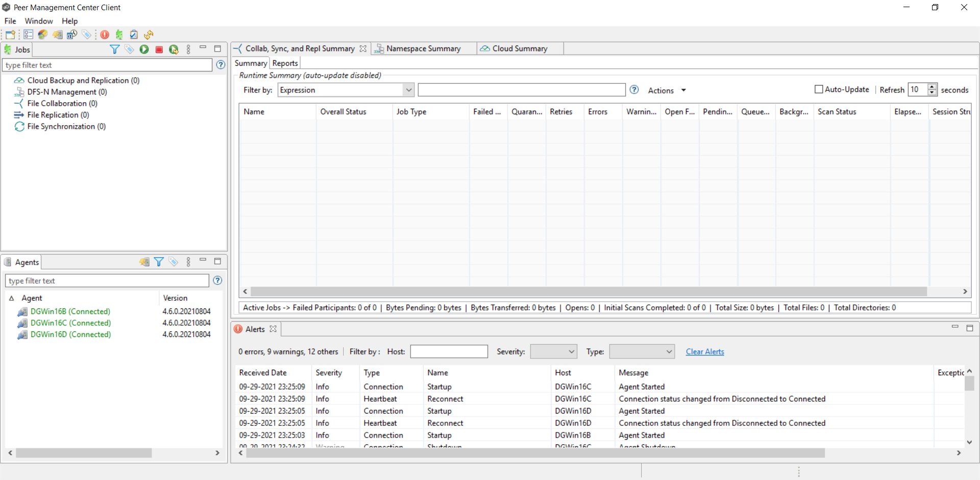Switch to the Namespace Summary tab
This screenshot has width=980, height=480.
(x=423, y=49)
